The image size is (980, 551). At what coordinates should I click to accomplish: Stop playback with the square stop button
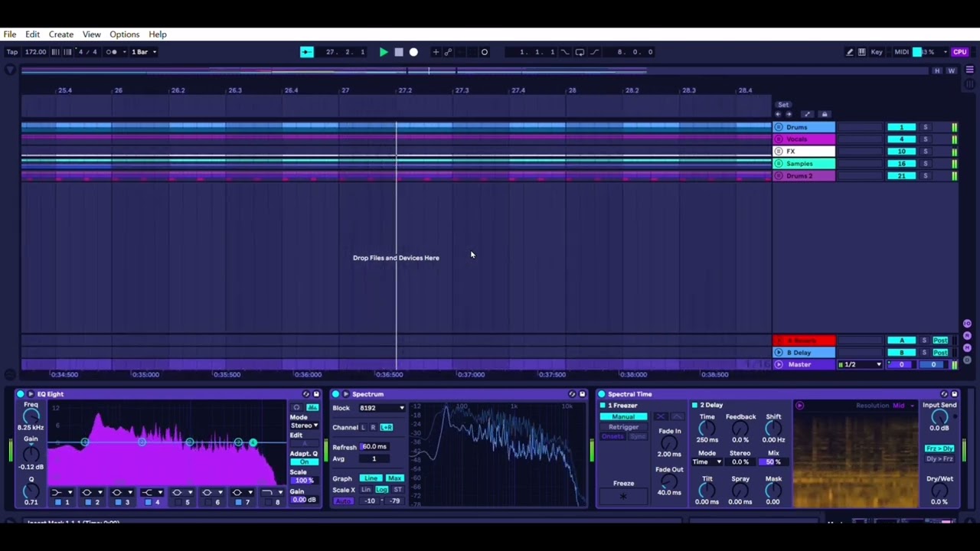[399, 52]
